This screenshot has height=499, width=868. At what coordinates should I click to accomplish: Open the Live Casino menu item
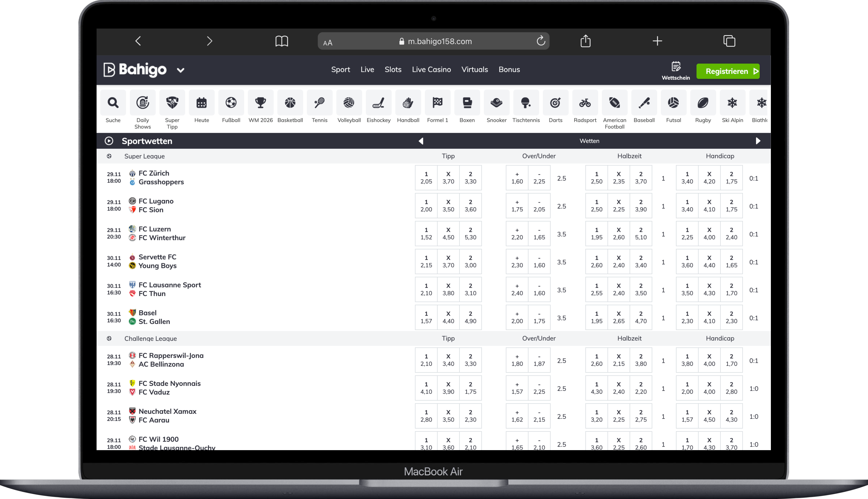(x=431, y=69)
